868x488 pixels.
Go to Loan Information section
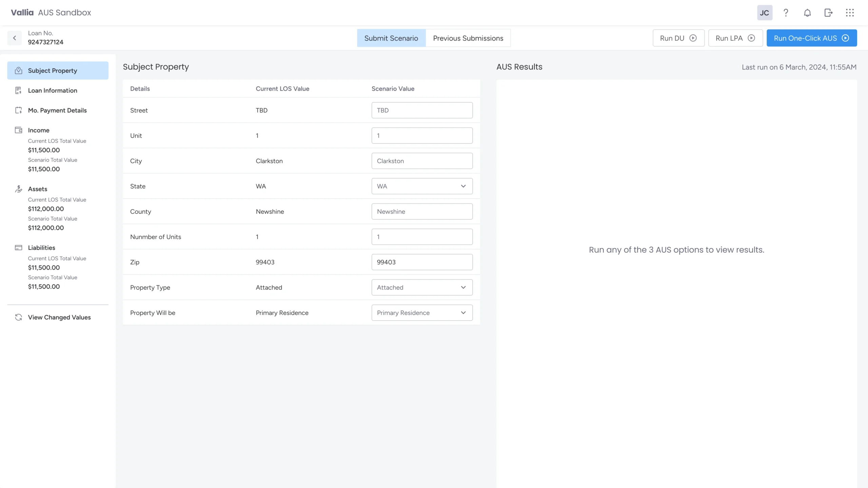coord(53,90)
